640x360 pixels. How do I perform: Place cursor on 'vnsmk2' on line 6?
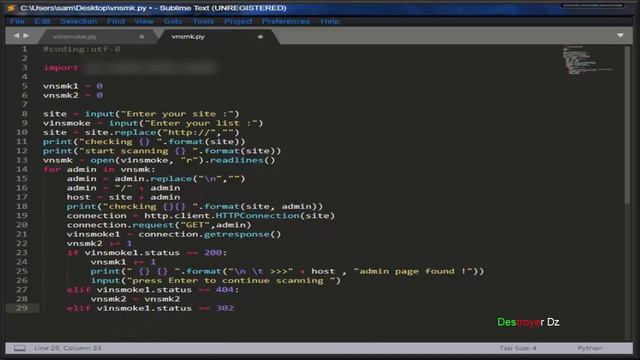coord(60,96)
